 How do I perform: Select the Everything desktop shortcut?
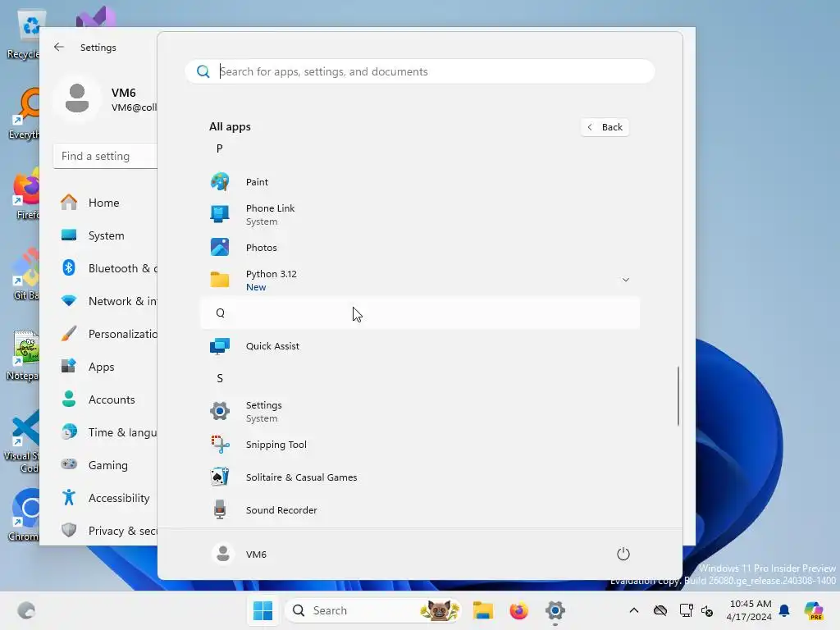(x=24, y=114)
